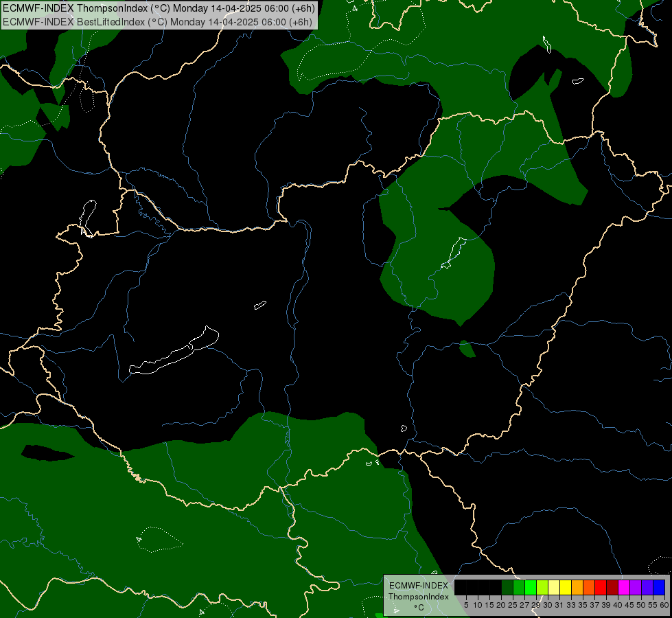
Task: Click legend tick value 27
Action: 524,605
